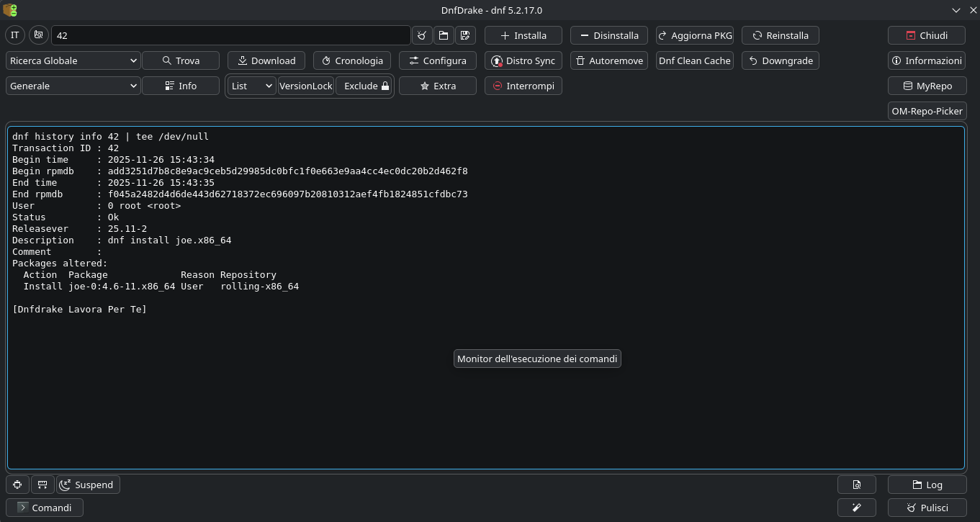The image size is (980, 522).
Task: Click the Cronologia button
Action: pyautogui.click(x=352, y=60)
